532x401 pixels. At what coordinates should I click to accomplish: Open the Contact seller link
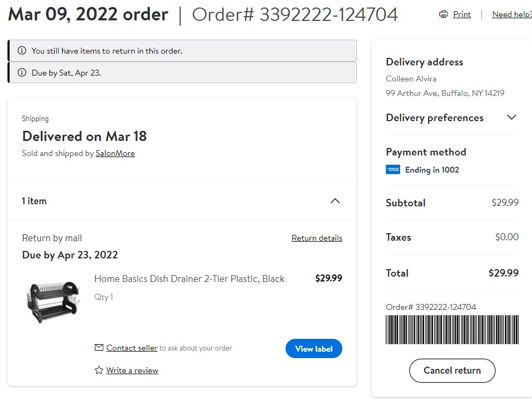tap(132, 348)
